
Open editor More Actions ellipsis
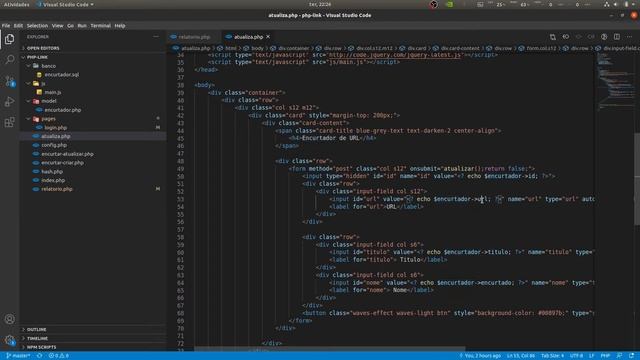click(629, 37)
